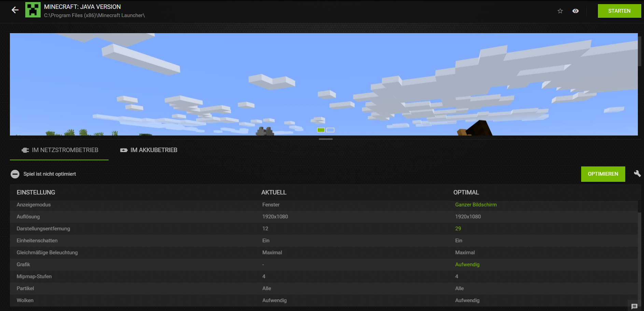Click the optimal Darstellungsentfernung value '29'
Image resolution: width=644 pixels, height=311 pixels.
pyautogui.click(x=458, y=228)
